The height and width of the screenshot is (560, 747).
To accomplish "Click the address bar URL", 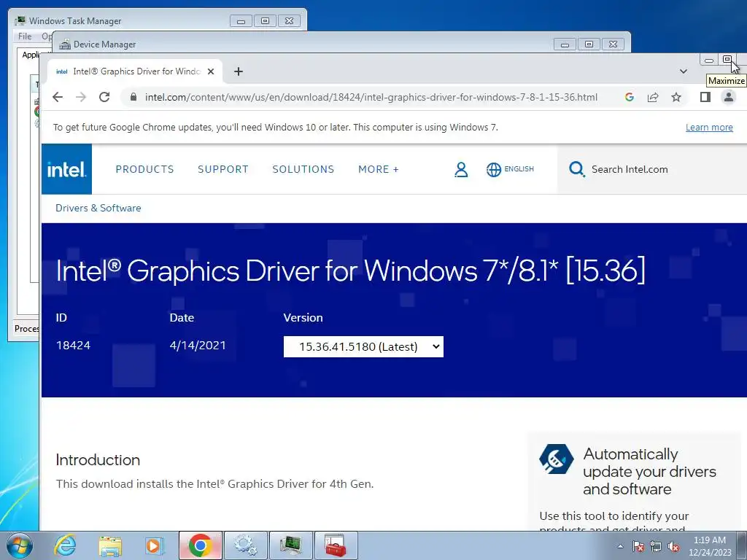I will 371,97.
